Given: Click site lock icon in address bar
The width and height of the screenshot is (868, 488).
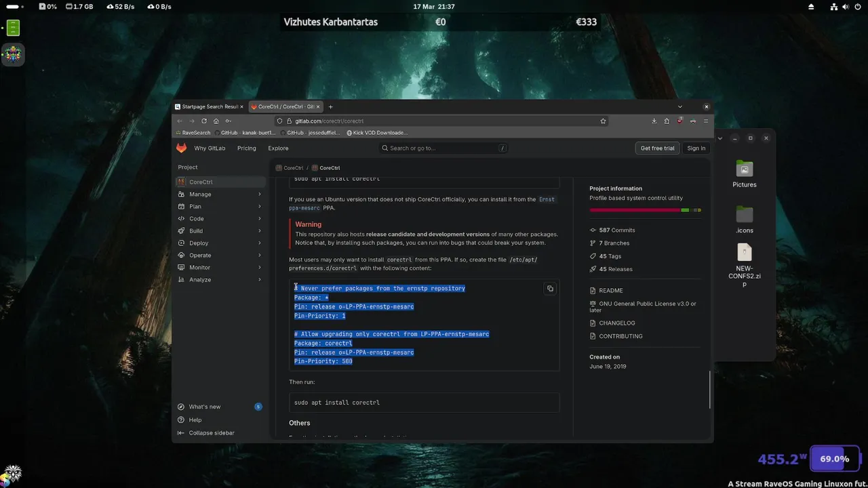Looking at the screenshot, I should 289,121.
